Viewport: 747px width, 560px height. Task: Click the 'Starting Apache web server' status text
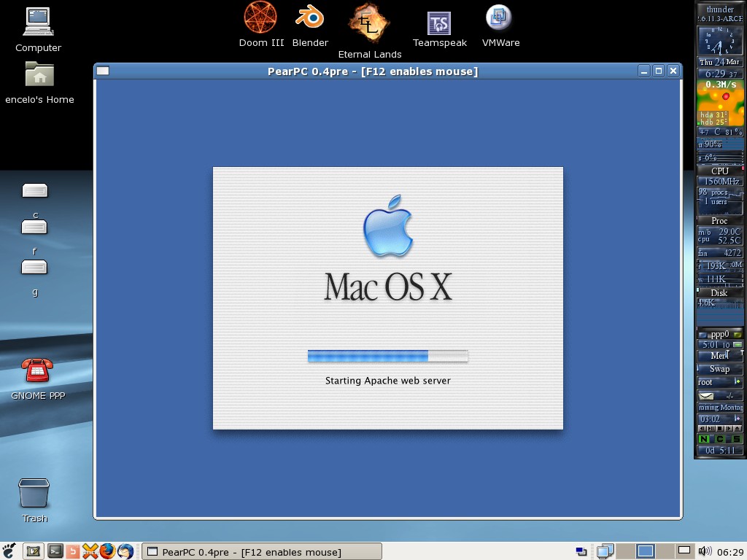point(388,381)
